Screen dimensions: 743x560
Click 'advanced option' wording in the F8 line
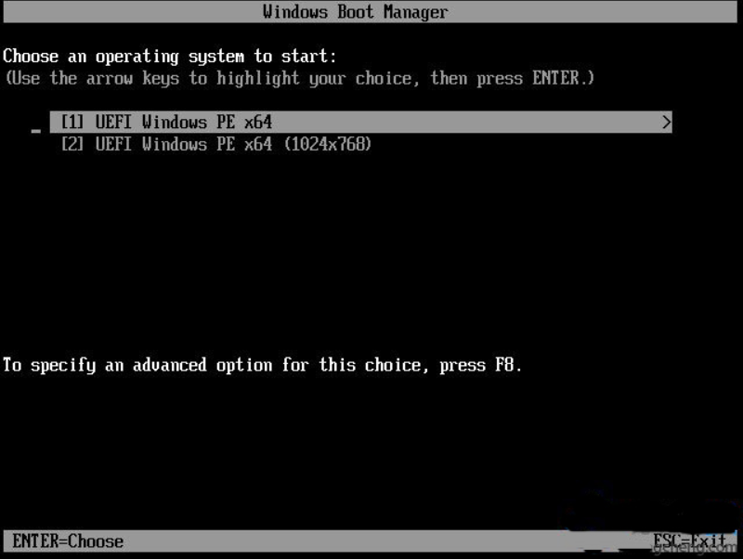click(202, 365)
